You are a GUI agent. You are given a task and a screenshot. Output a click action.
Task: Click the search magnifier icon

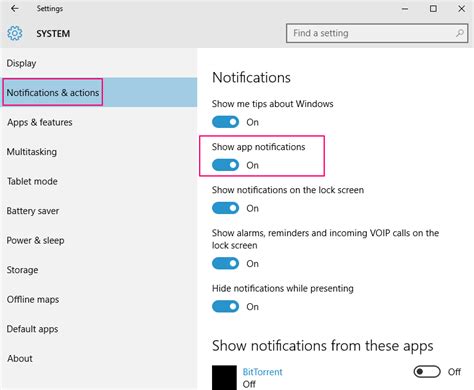[460, 33]
